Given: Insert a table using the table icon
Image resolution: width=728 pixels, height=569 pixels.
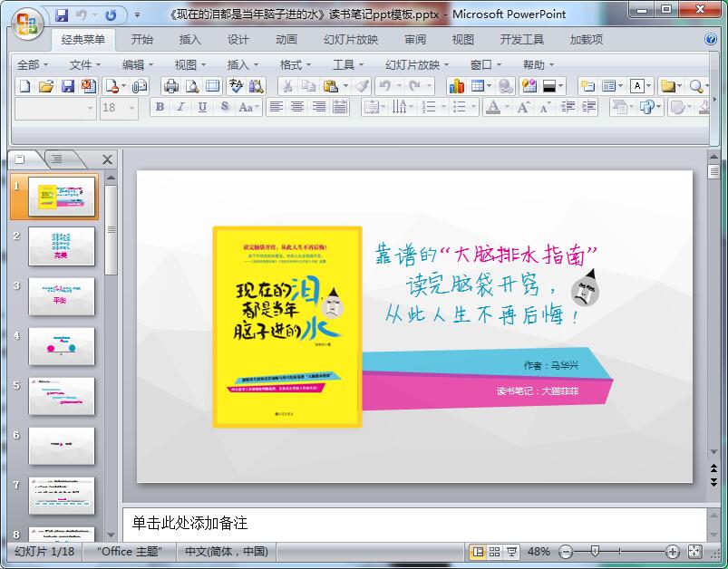Looking at the screenshot, I should pyautogui.click(x=477, y=86).
